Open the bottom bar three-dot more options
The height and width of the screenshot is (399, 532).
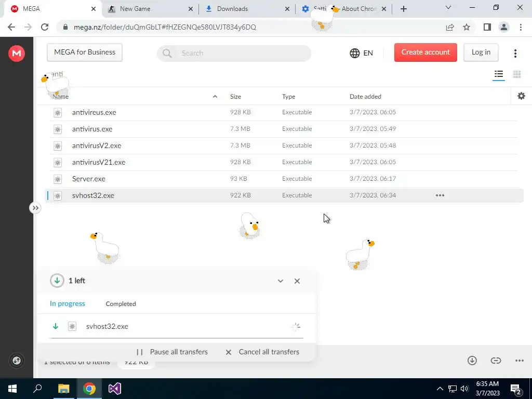point(519,361)
